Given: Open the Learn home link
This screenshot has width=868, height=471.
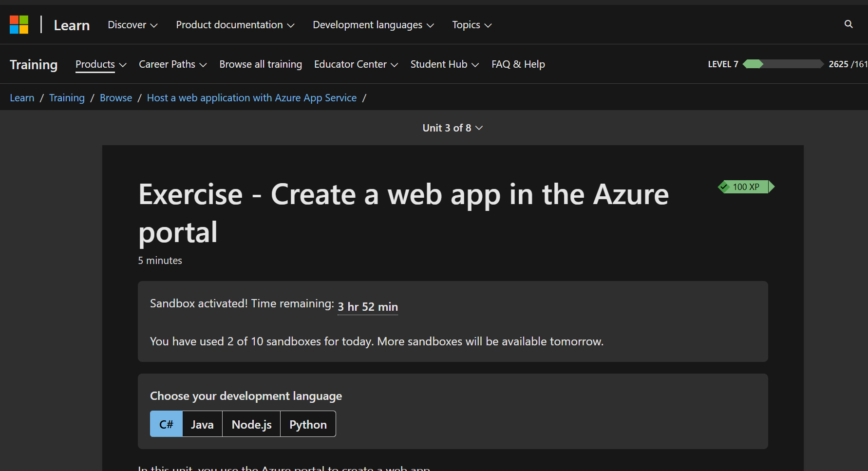Looking at the screenshot, I should (x=72, y=25).
